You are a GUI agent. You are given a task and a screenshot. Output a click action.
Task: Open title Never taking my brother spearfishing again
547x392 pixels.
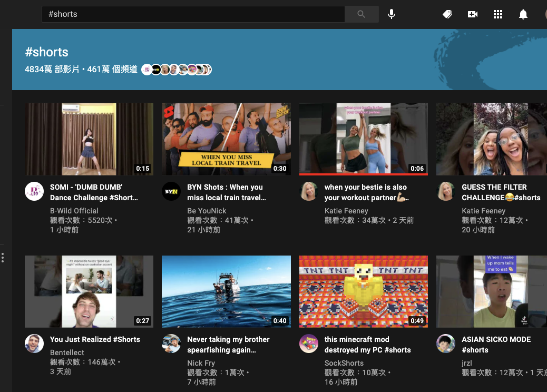228,345
